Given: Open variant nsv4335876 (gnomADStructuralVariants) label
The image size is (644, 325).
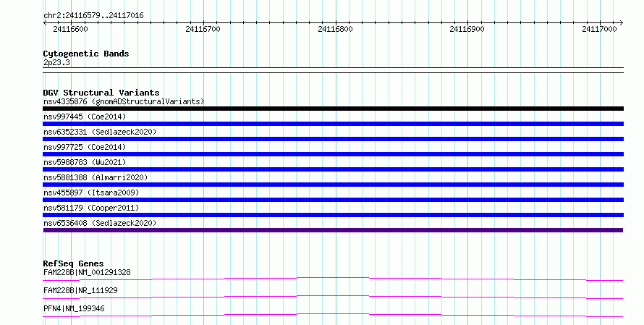Looking at the screenshot, I should tap(124, 101).
